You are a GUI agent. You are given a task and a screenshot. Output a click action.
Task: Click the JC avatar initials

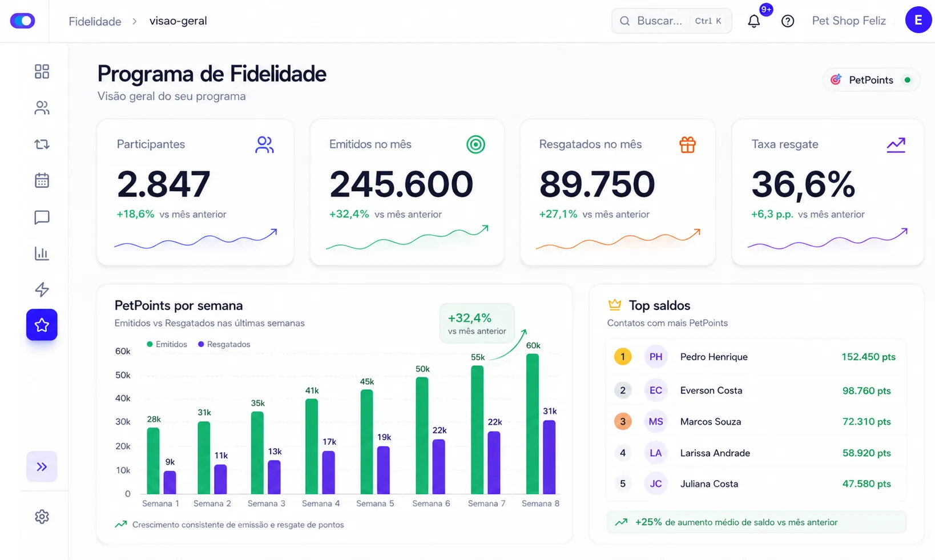(x=656, y=484)
